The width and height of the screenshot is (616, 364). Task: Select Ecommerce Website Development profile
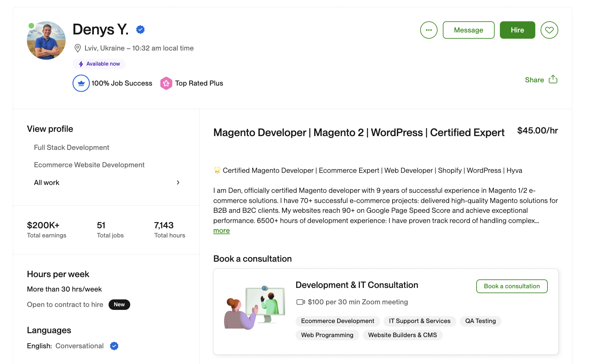click(x=89, y=165)
